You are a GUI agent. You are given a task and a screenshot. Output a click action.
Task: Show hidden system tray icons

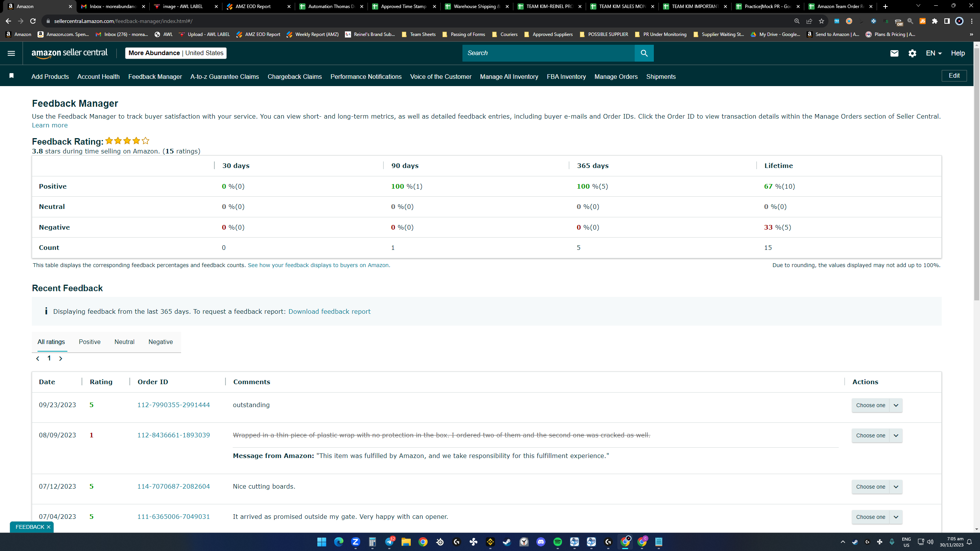coord(843,542)
